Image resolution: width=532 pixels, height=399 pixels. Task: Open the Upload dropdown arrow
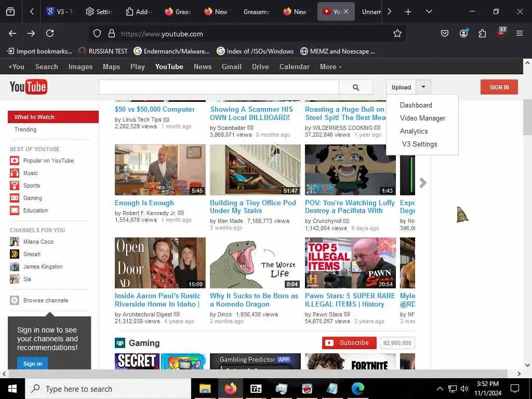coord(423,87)
